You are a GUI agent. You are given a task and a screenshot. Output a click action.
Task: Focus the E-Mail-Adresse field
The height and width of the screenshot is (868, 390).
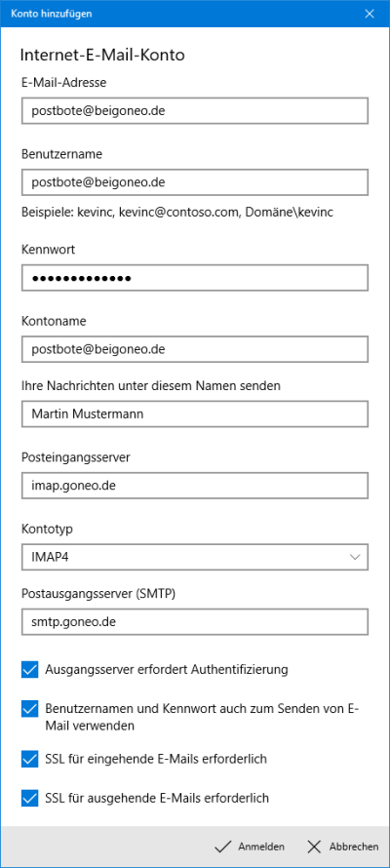pyautogui.click(x=195, y=111)
